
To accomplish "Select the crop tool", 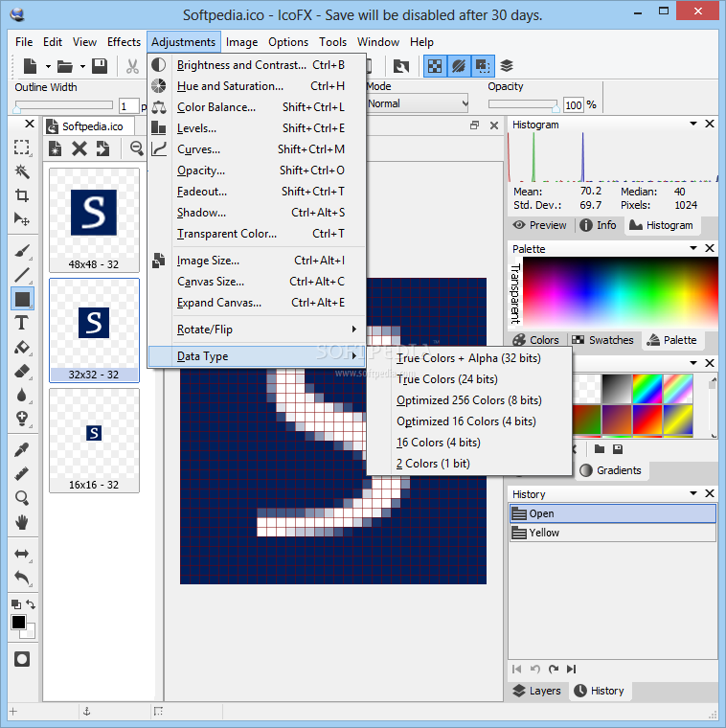I will point(22,195).
